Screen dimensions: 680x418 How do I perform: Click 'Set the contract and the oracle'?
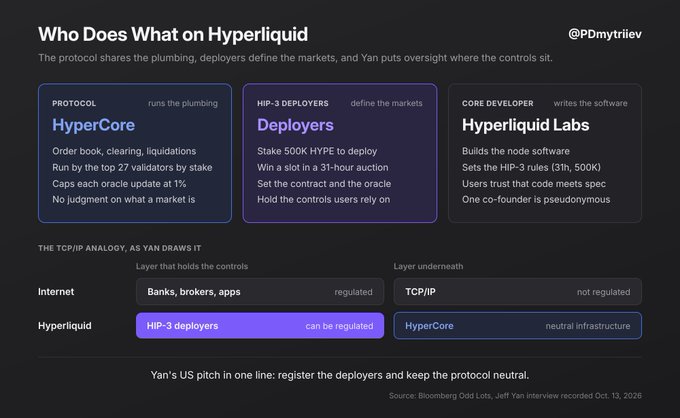324,184
